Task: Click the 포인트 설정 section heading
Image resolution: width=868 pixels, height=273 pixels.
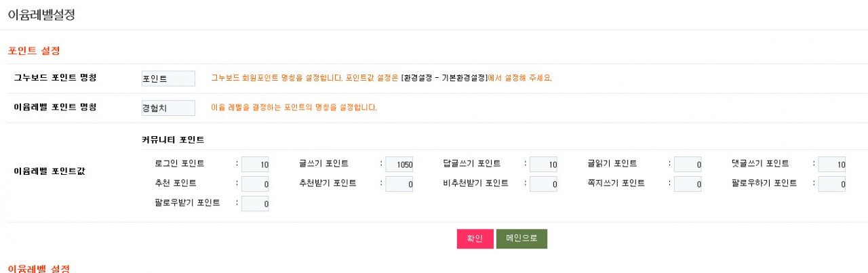Action: tap(34, 51)
